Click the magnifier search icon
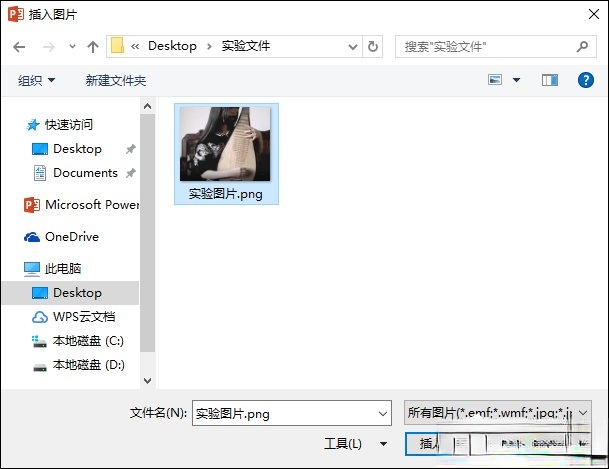 coord(582,46)
